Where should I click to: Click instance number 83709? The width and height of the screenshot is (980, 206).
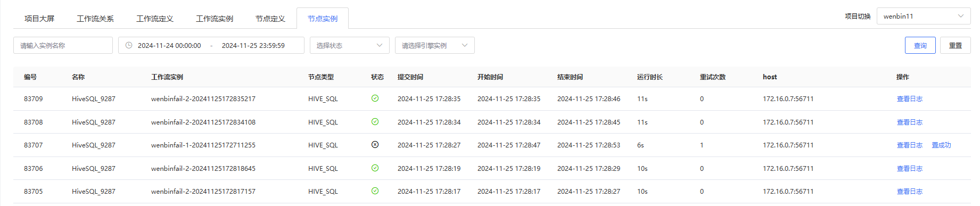coord(34,99)
